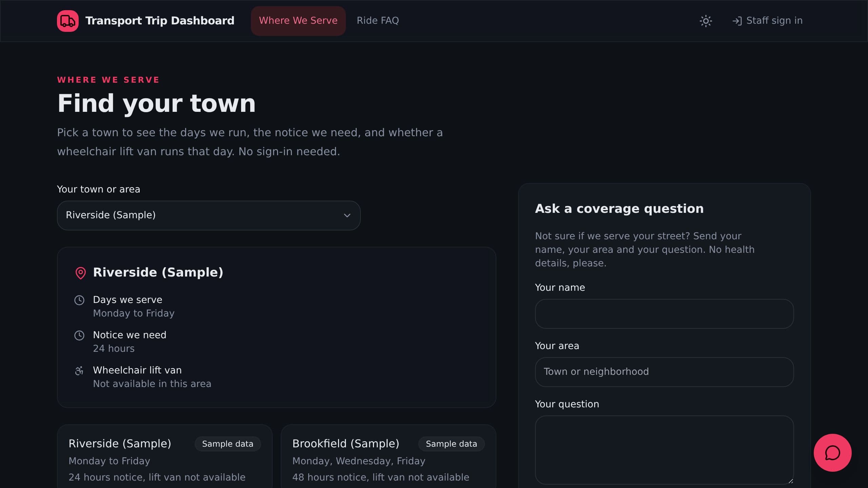Open the Your town or area dropdown
The image size is (868, 488).
209,216
